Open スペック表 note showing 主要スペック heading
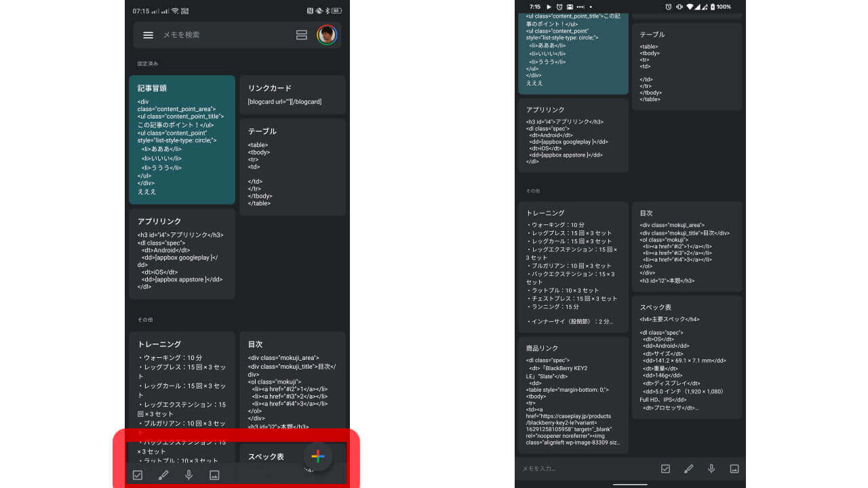The height and width of the screenshot is (488, 868). tap(686, 352)
